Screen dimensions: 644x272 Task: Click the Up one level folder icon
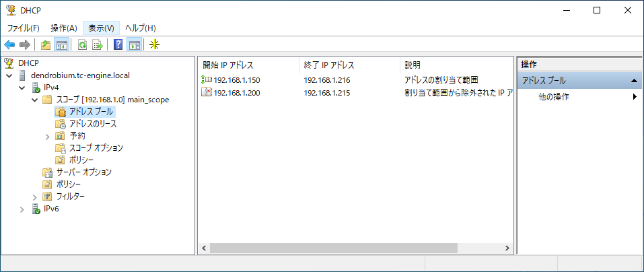(x=46, y=45)
